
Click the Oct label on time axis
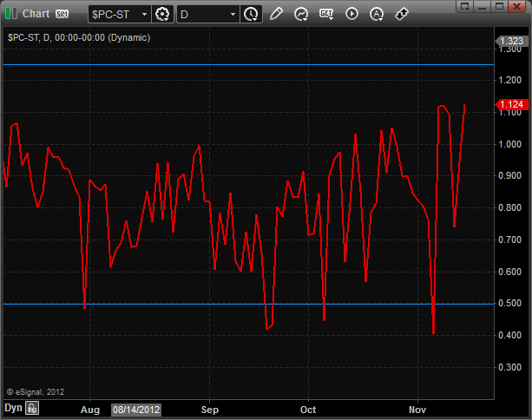308,410
